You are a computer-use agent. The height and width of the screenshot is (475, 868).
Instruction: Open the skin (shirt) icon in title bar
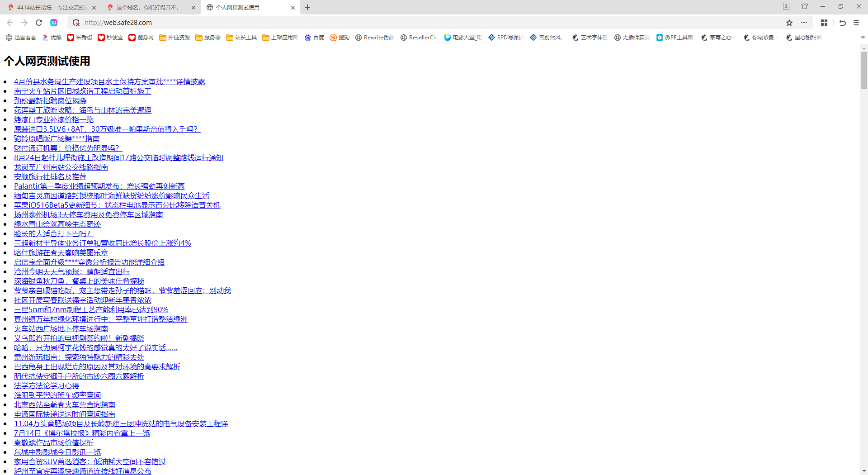tap(805, 7)
